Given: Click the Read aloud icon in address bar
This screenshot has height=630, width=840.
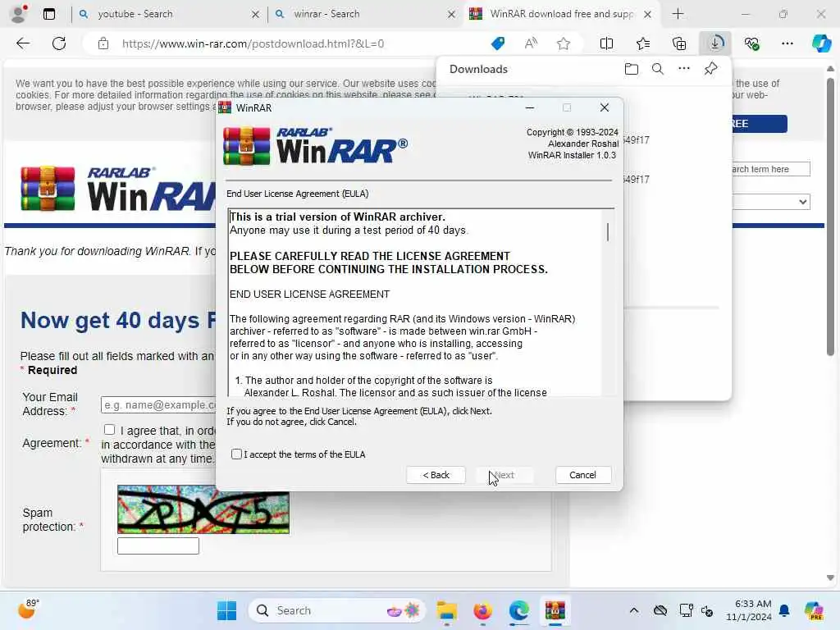Looking at the screenshot, I should (531, 43).
